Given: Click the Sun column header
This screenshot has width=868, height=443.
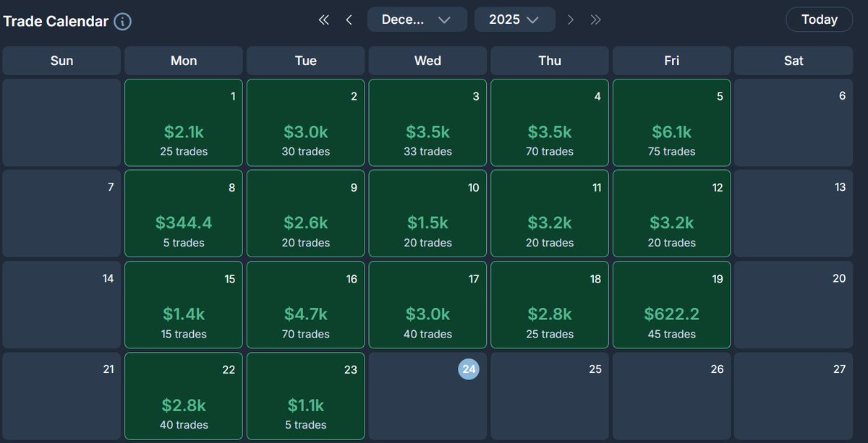Looking at the screenshot, I should (x=61, y=61).
